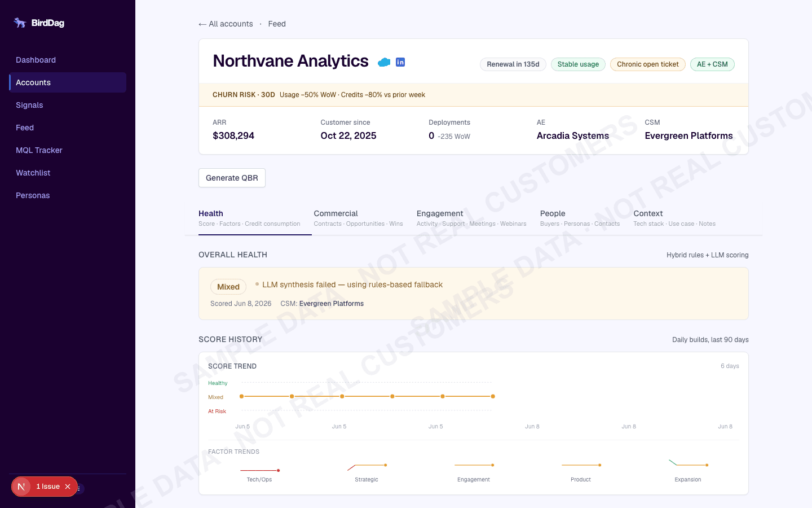Image resolution: width=812 pixels, height=508 pixels.
Task: Click the Expansion factor trend sparkline
Action: coord(688,463)
